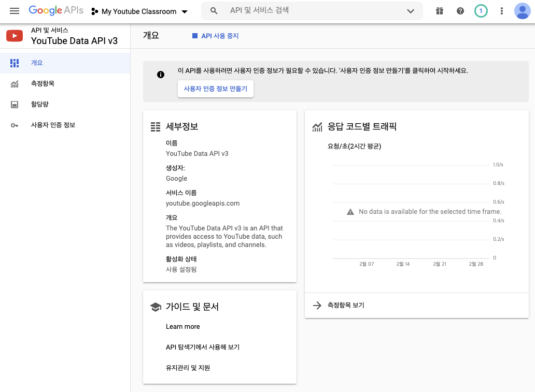535x392 pixels.
Task: Click the 응답 코드별 트래픽 chart icon
Action: click(317, 127)
